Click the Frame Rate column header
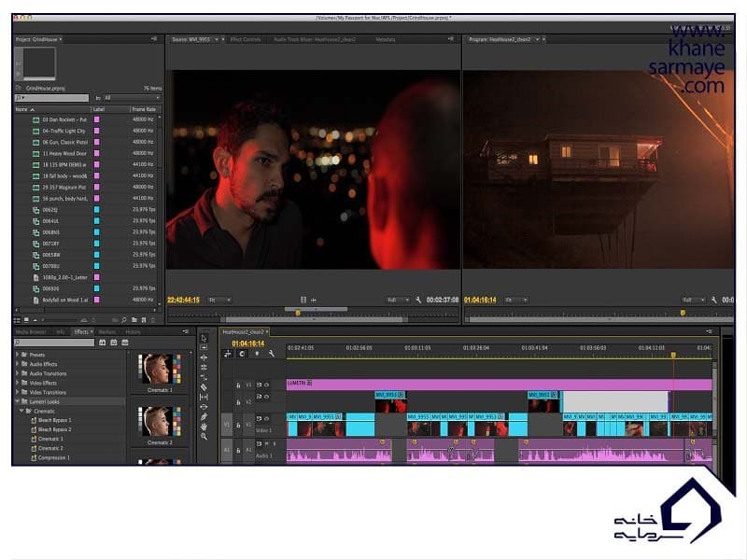The width and height of the screenshot is (747, 560). 144,109
